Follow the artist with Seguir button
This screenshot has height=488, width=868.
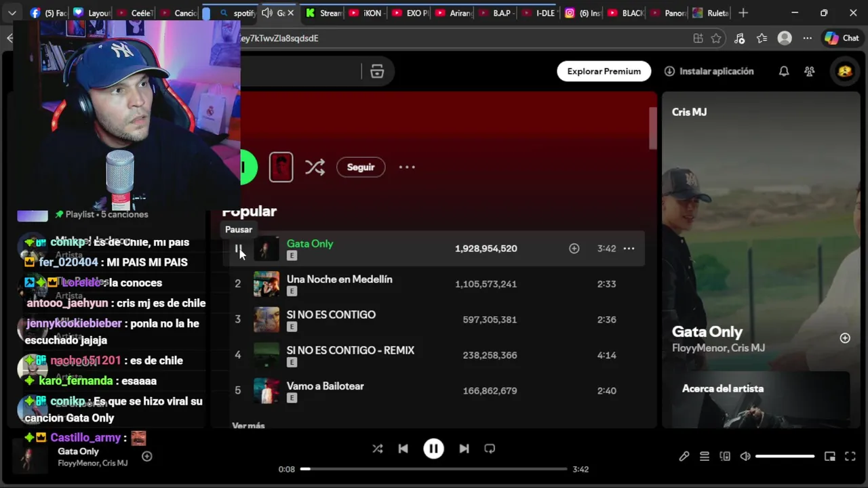(x=361, y=167)
